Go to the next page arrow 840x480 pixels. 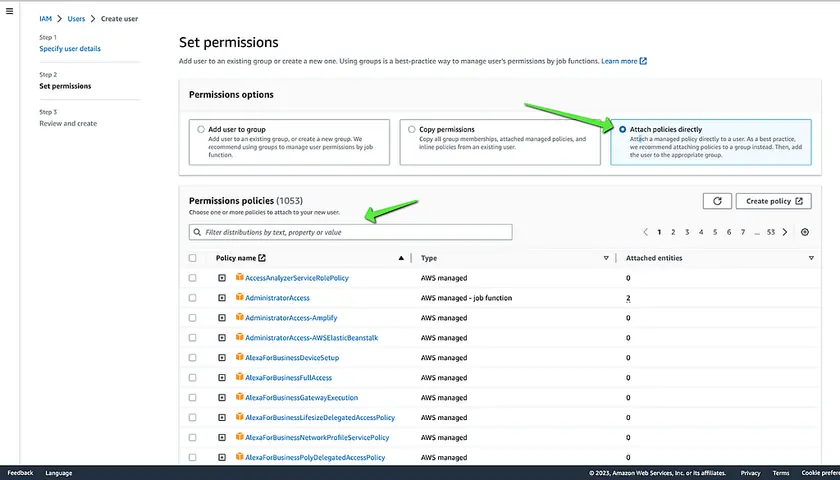[785, 232]
